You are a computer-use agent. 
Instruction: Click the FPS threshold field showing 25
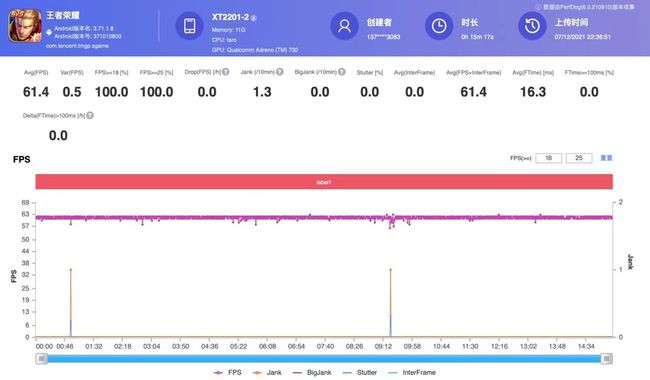pos(579,158)
